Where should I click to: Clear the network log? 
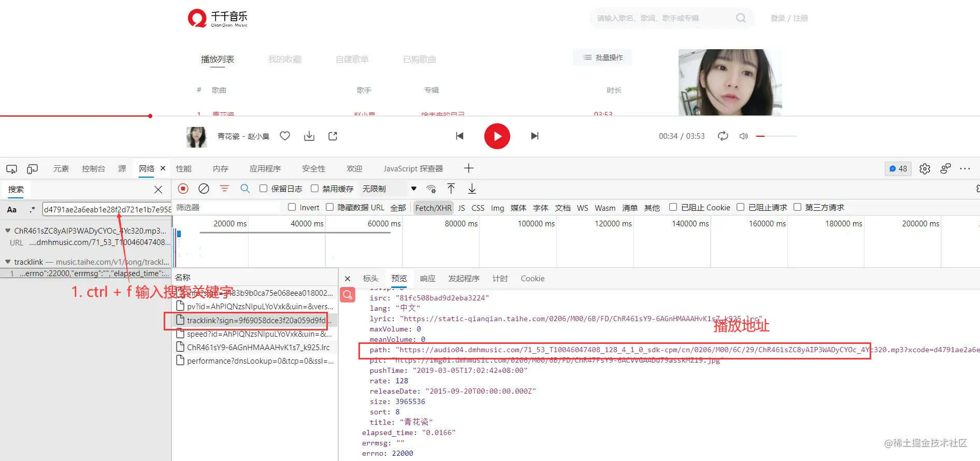[204, 189]
